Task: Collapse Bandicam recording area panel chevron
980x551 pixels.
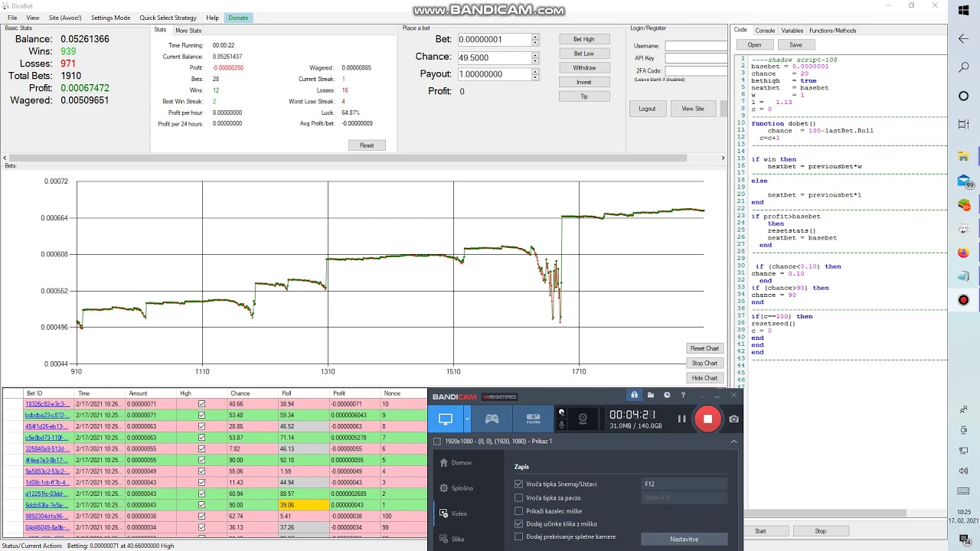Action: coord(733,442)
